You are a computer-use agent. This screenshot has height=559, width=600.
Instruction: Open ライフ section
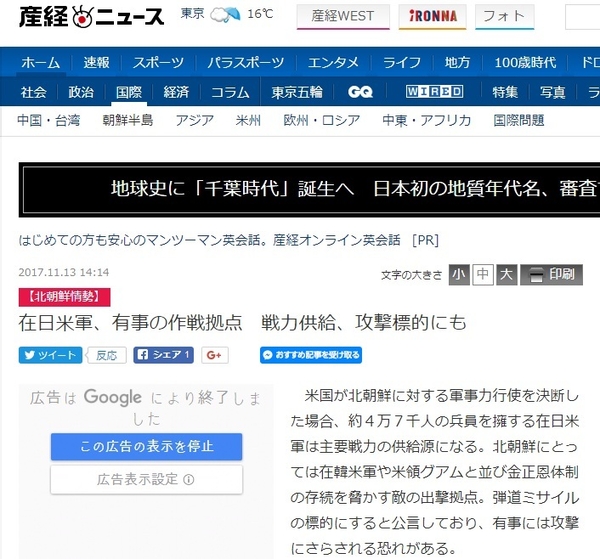click(402, 62)
